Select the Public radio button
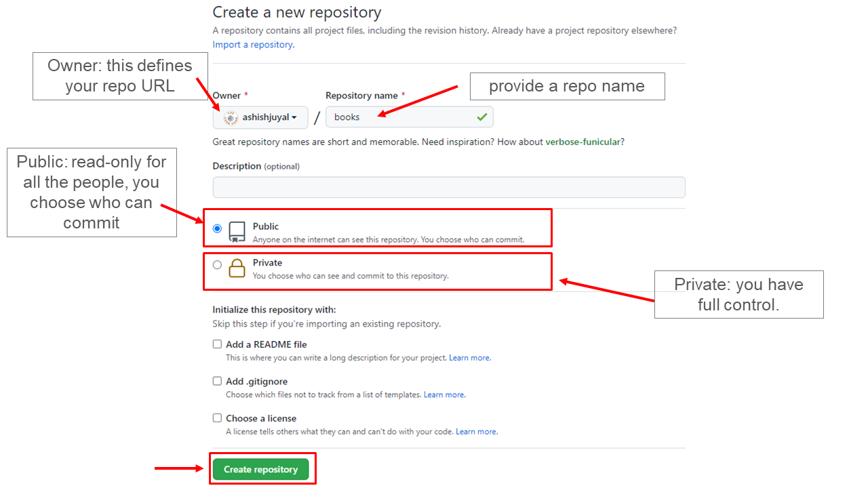The image size is (868, 488). pos(217,228)
